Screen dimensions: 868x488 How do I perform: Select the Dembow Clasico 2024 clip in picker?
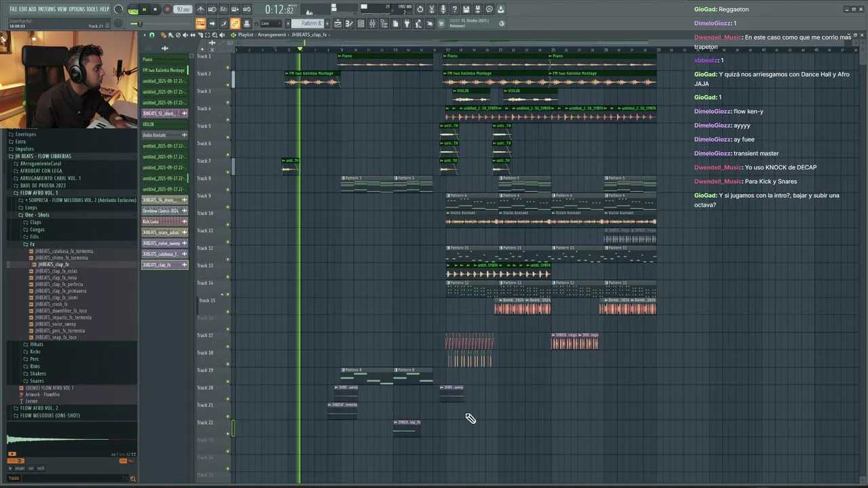click(164, 211)
